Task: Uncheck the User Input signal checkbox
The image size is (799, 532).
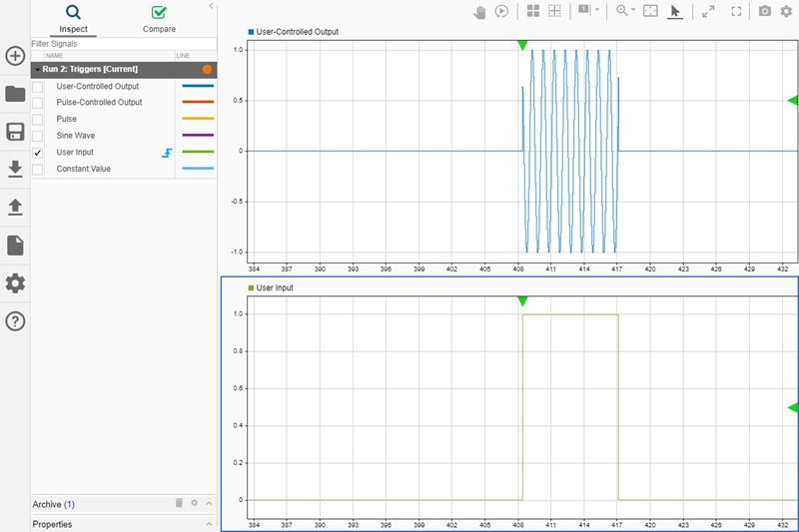Action: tap(37, 153)
